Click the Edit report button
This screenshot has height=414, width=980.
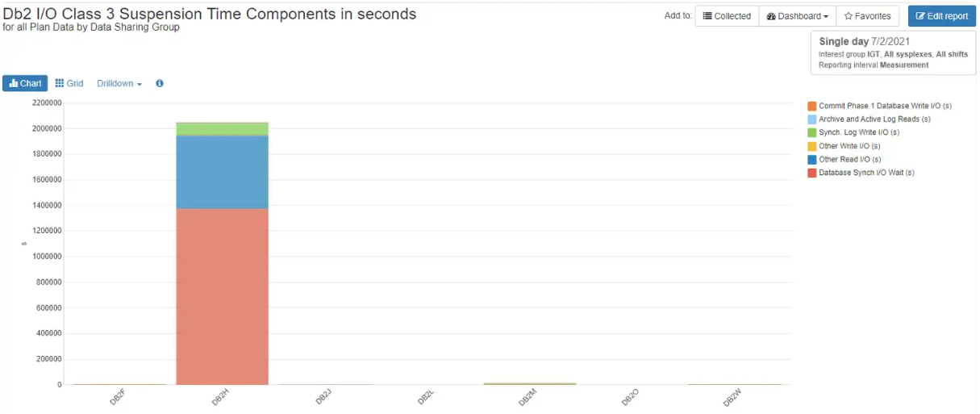941,16
